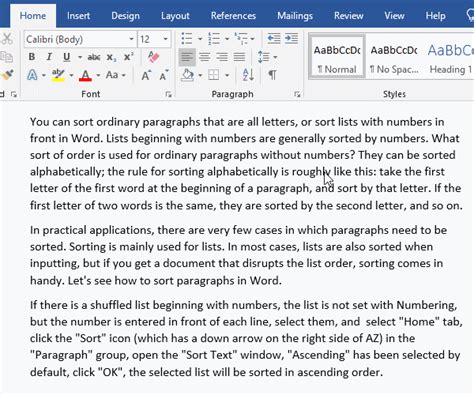Click the Text Effects icon

coord(32,75)
